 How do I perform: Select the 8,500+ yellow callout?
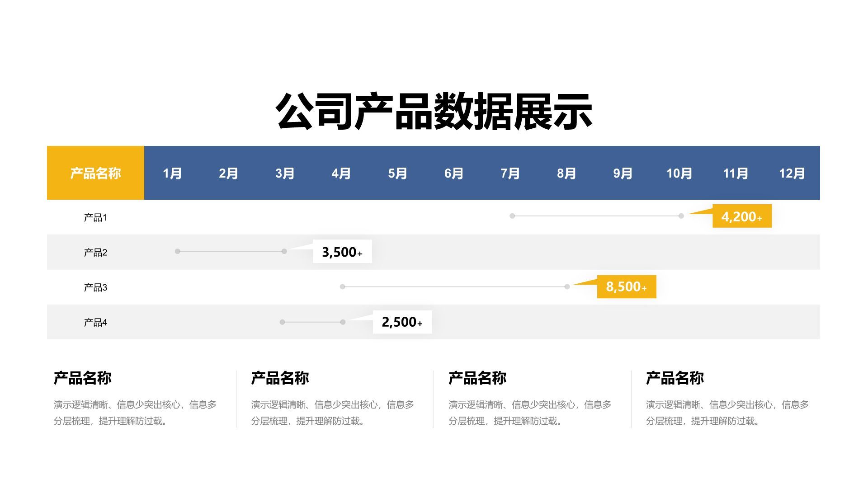point(626,286)
